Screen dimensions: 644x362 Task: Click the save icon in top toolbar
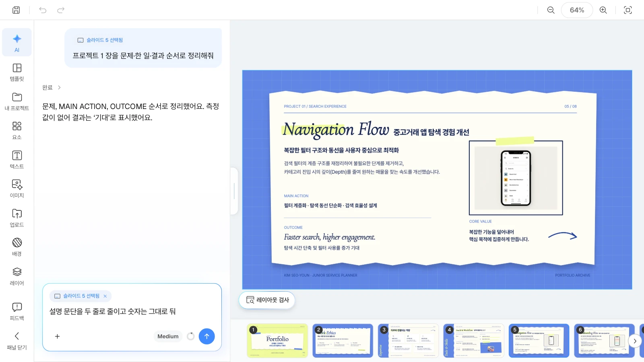[x=16, y=10]
